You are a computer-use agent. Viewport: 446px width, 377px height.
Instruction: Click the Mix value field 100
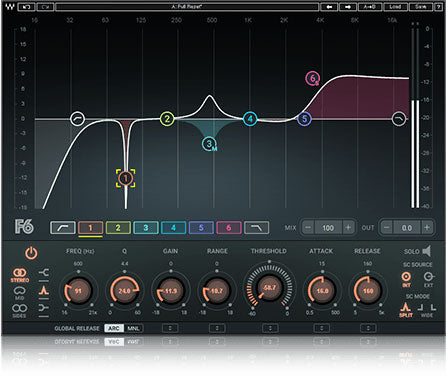point(328,228)
